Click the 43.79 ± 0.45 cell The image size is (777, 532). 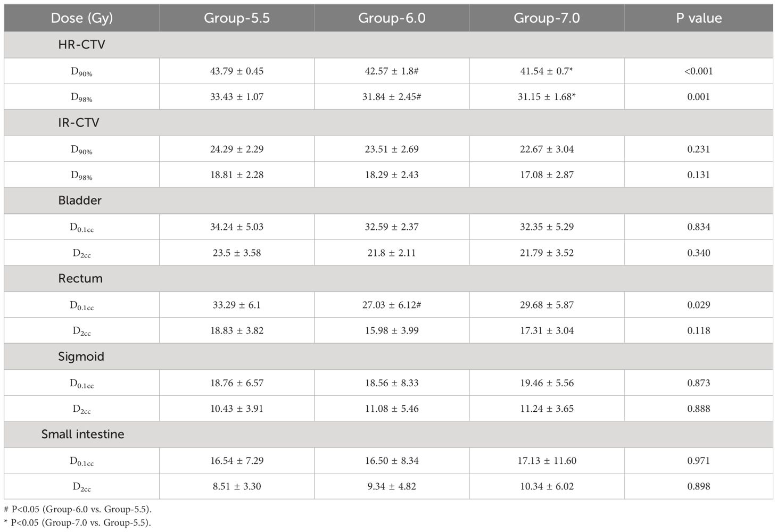point(237,71)
